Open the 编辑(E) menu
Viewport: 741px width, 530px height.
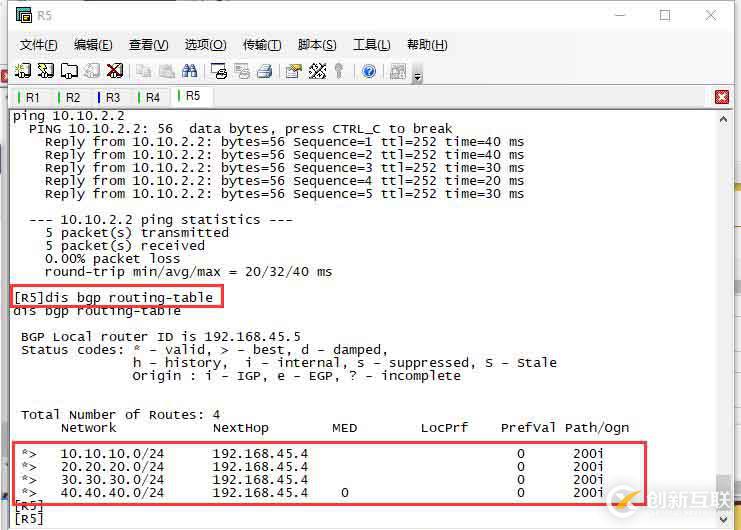click(93, 45)
